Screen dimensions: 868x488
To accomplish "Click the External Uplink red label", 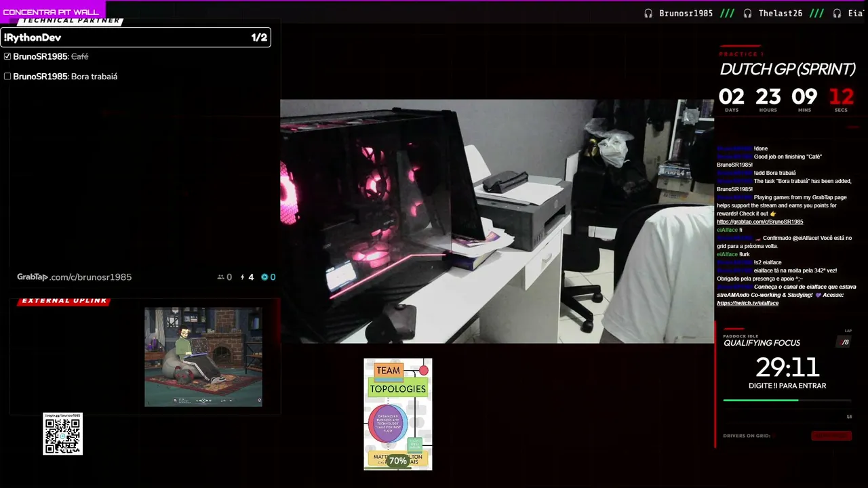I will pyautogui.click(x=64, y=301).
